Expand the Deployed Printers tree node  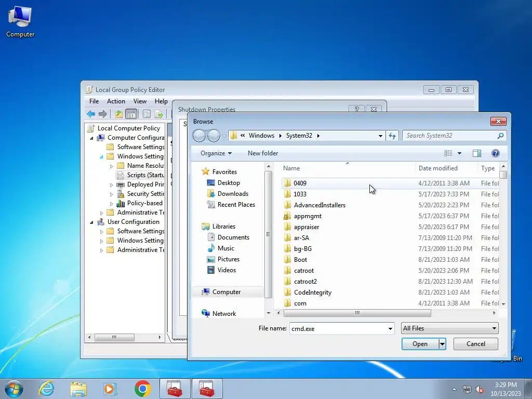(111, 185)
